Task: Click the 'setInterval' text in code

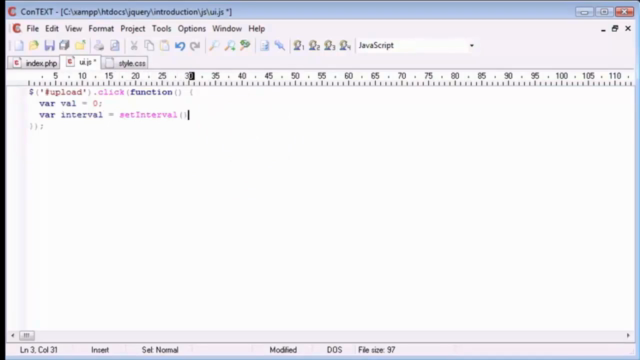Action: (x=148, y=115)
